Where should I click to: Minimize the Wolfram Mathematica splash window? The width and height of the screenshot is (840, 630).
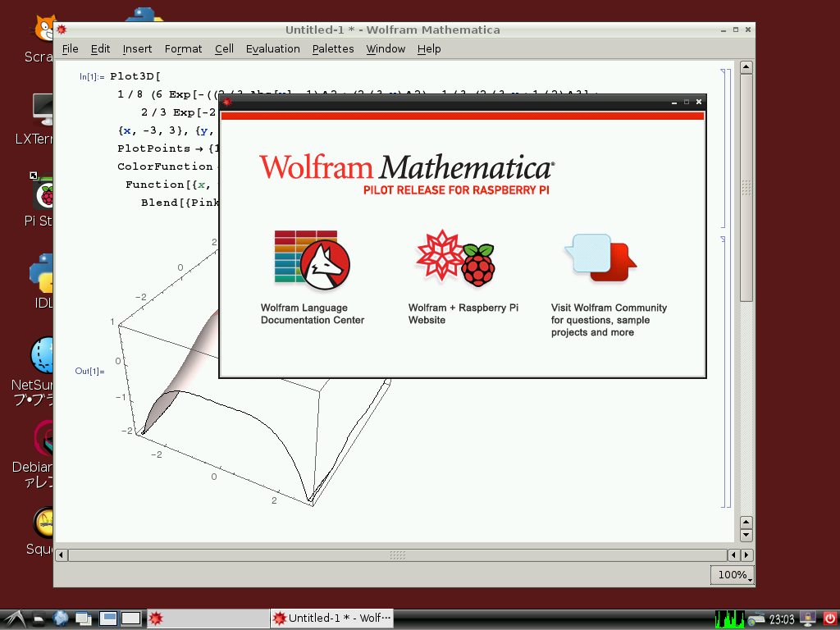tap(674, 103)
